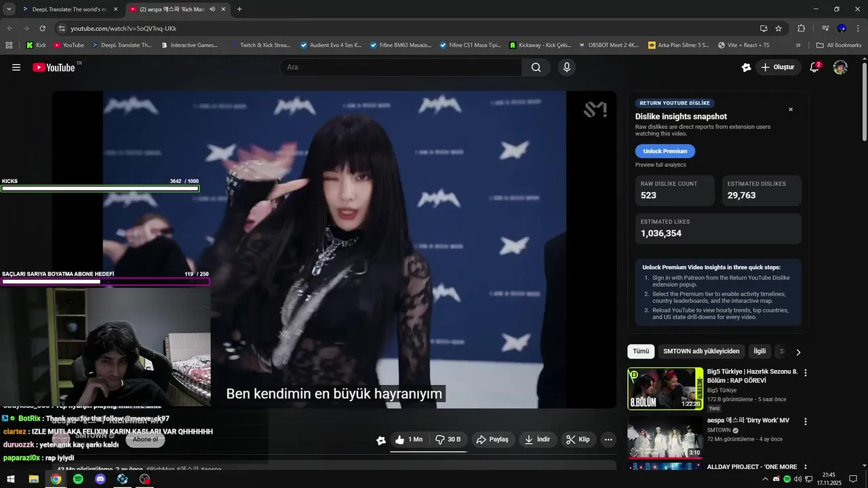Screen dimensions: 868x488
Task: Open Interactive Games bookmark
Action: click(190, 45)
